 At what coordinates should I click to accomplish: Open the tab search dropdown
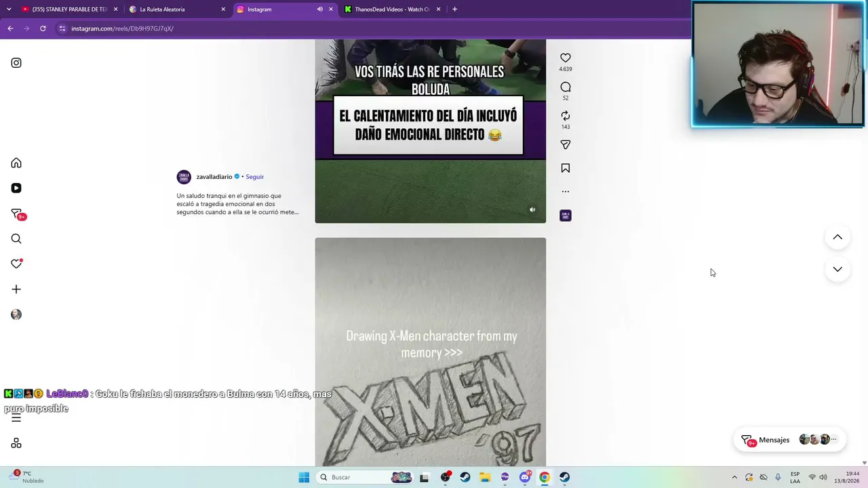click(x=9, y=9)
